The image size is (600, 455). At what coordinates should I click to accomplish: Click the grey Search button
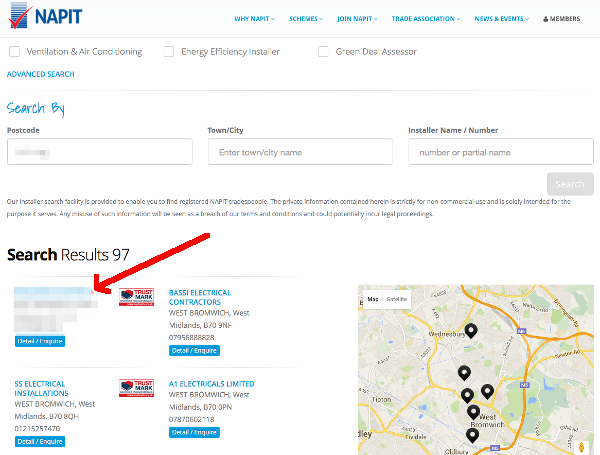[x=570, y=184]
